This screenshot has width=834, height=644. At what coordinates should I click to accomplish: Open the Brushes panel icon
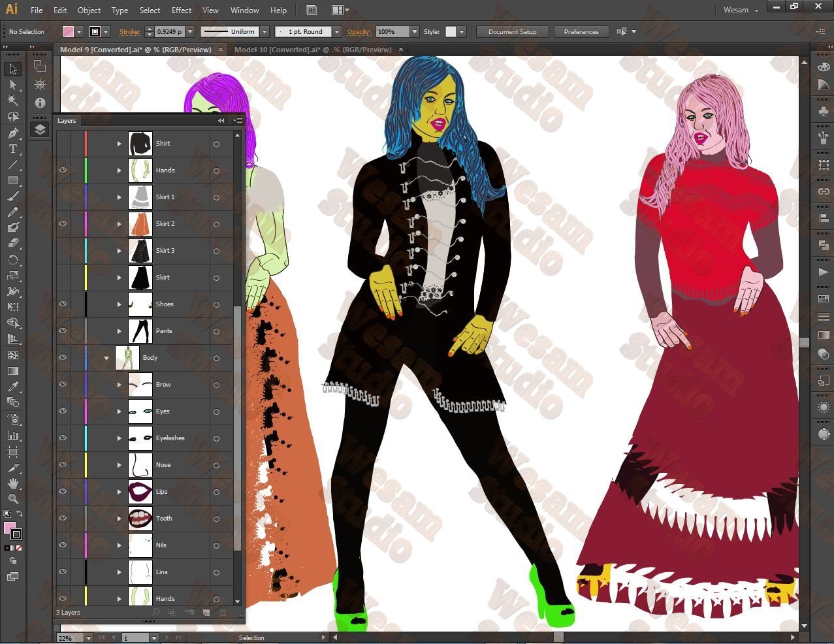coord(824,138)
